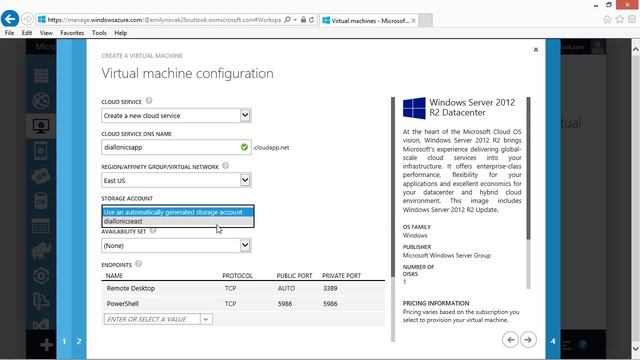Click the Availability Set help icon
The image size is (640, 360).
click(x=153, y=231)
